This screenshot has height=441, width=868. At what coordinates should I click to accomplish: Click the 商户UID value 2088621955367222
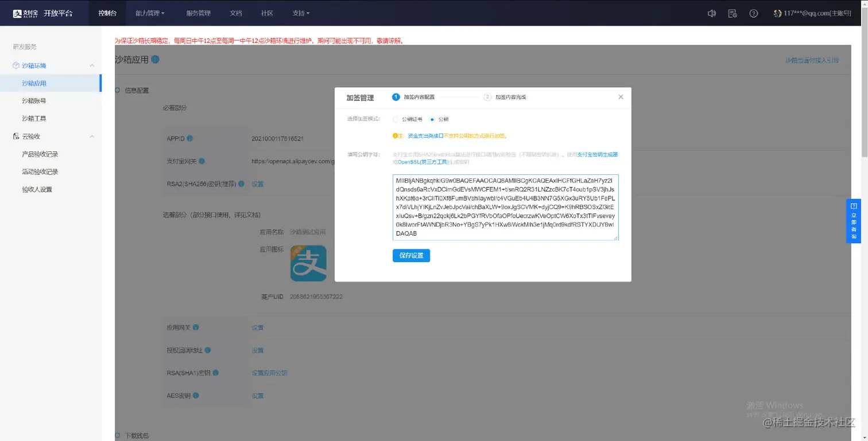tap(316, 297)
